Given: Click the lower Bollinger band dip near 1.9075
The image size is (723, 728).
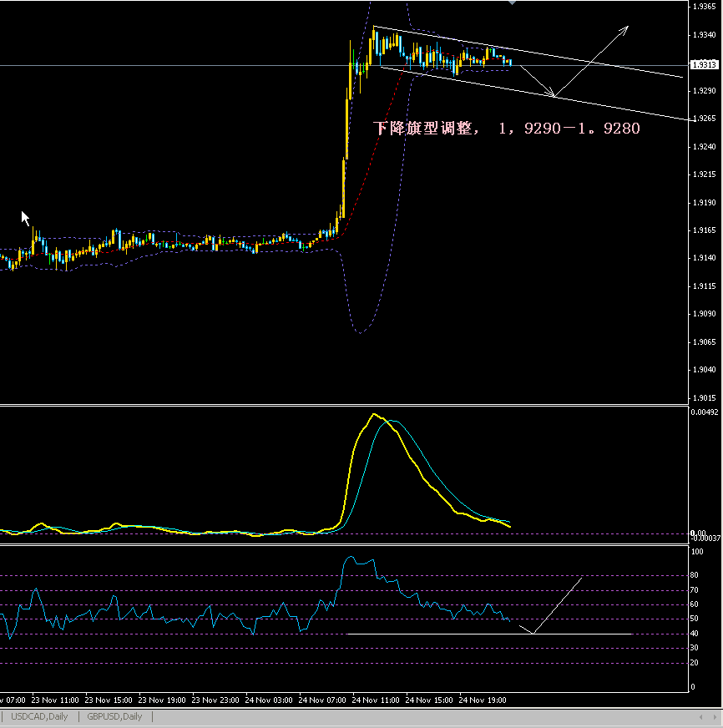Looking at the screenshot, I should pos(360,332).
